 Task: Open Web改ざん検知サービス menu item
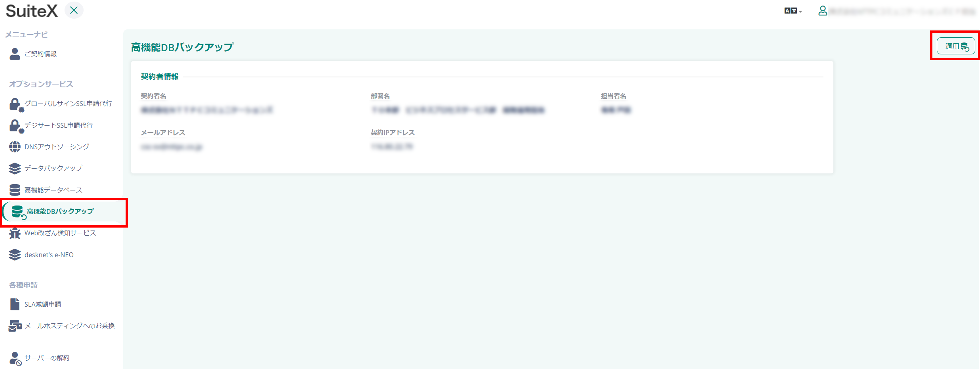click(x=60, y=233)
